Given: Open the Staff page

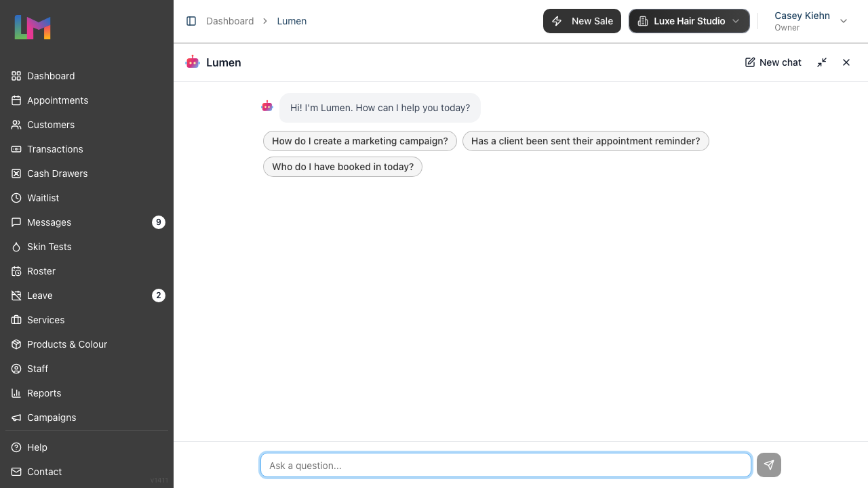Looking at the screenshot, I should (87, 369).
